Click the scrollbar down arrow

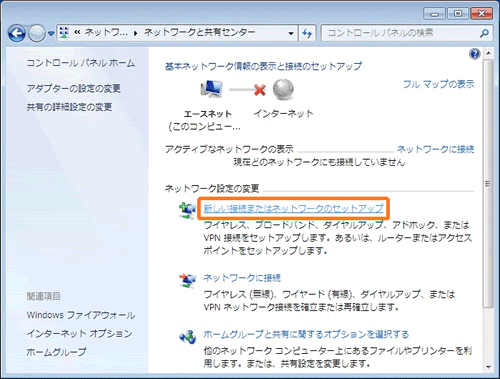pos(488,367)
